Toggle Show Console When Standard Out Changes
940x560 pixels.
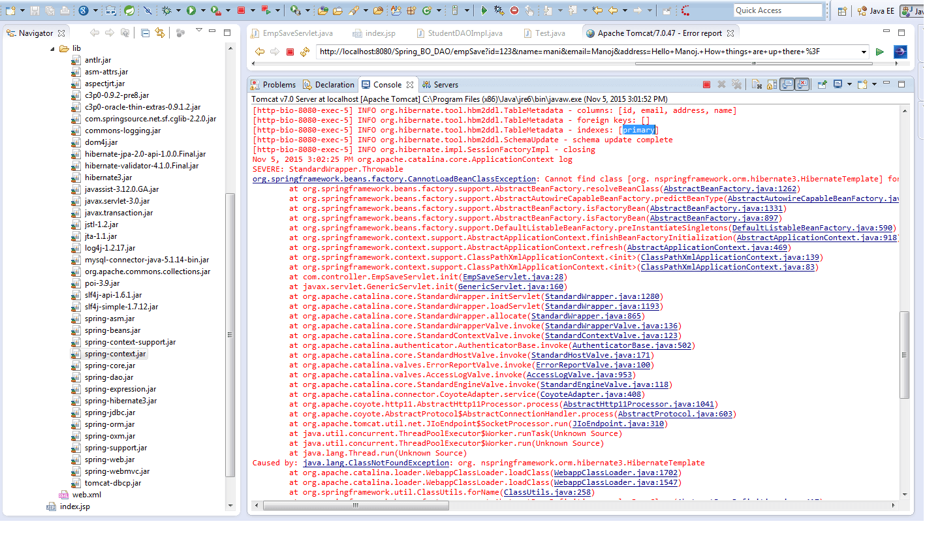788,85
